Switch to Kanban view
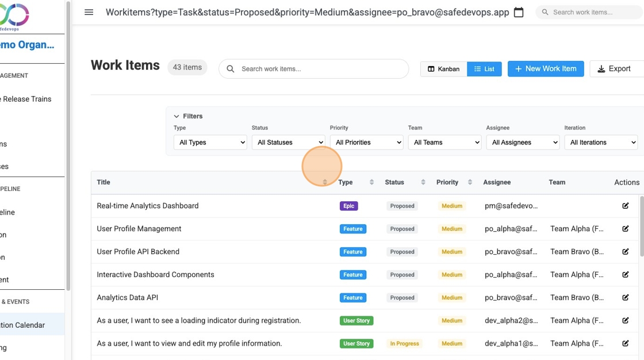 pyautogui.click(x=443, y=68)
